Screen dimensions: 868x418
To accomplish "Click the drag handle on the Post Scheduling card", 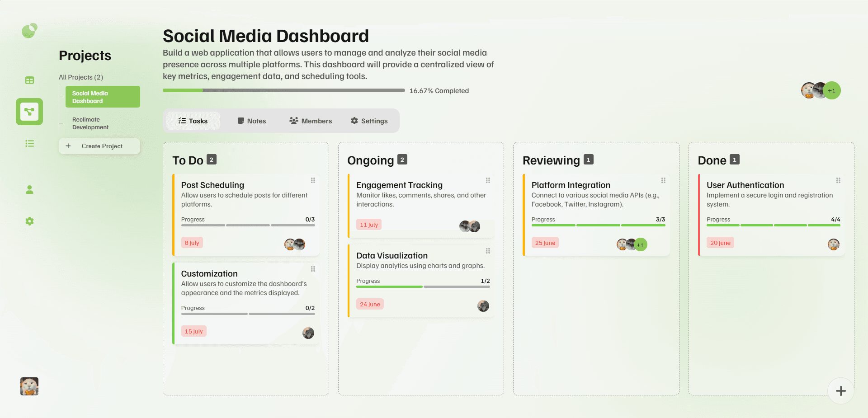I will (313, 180).
